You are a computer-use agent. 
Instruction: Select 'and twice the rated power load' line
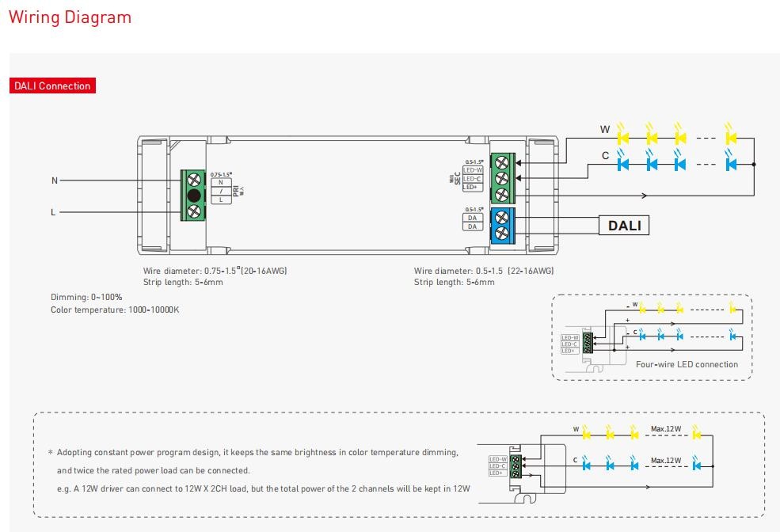153,470
